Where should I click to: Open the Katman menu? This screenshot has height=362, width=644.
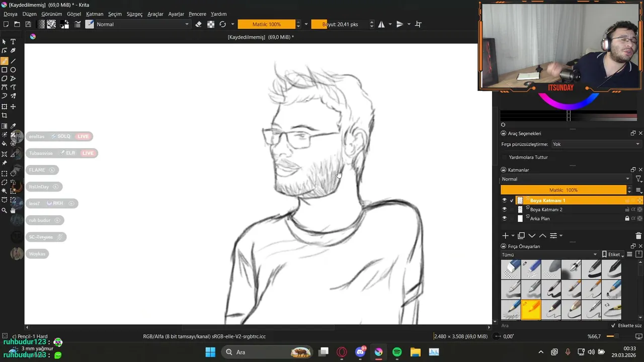(x=95, y=14)
